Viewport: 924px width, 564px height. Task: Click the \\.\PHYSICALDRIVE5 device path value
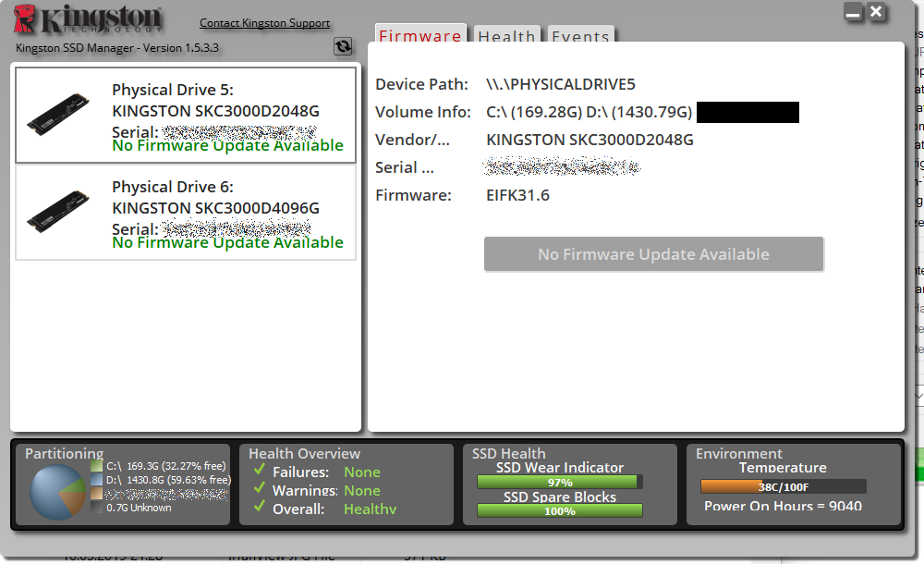coord(561,84)
